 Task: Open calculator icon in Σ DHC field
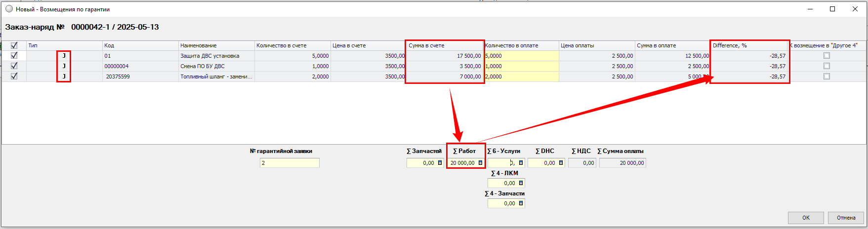[561, 163]
